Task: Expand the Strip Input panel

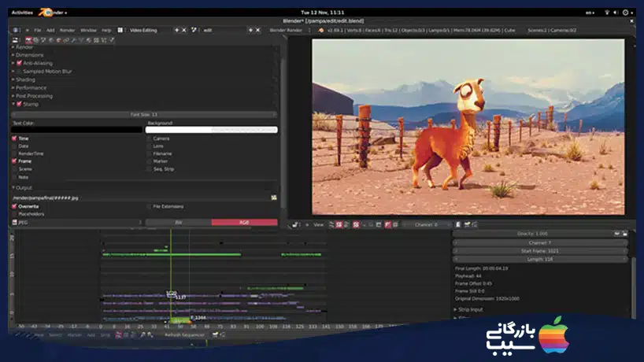Action: [x=469, y=309]
